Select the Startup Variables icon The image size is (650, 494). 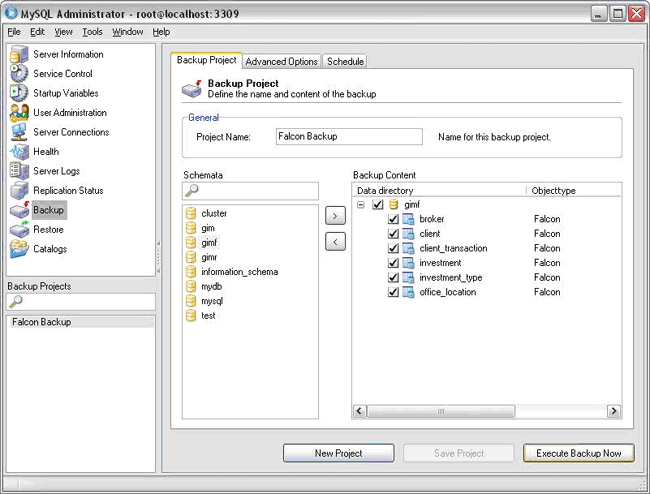(19, 93)
